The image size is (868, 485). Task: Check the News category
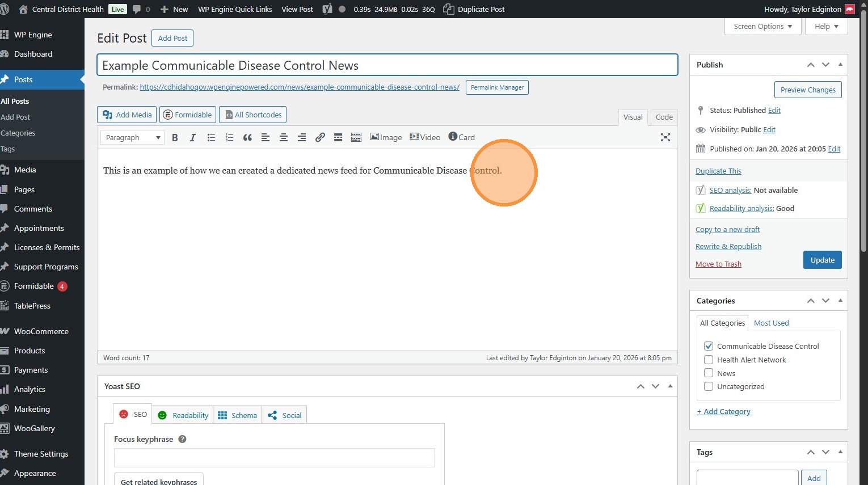[709, 373]
